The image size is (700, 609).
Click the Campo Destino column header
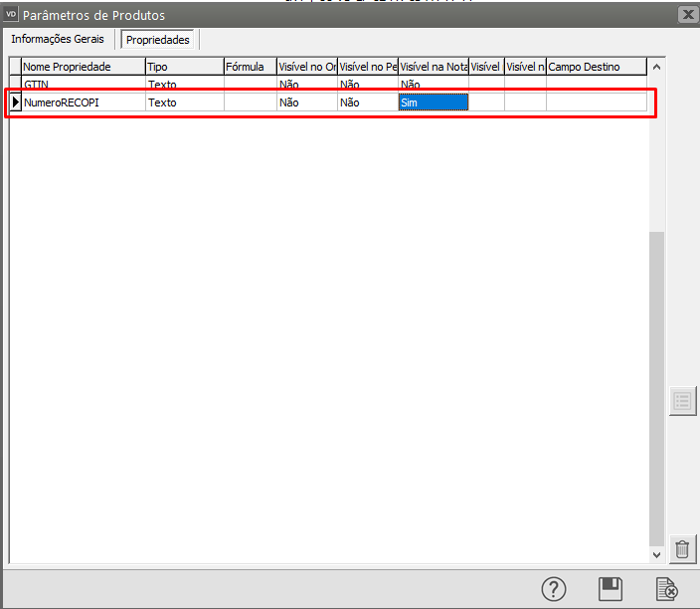coord(596,67)
